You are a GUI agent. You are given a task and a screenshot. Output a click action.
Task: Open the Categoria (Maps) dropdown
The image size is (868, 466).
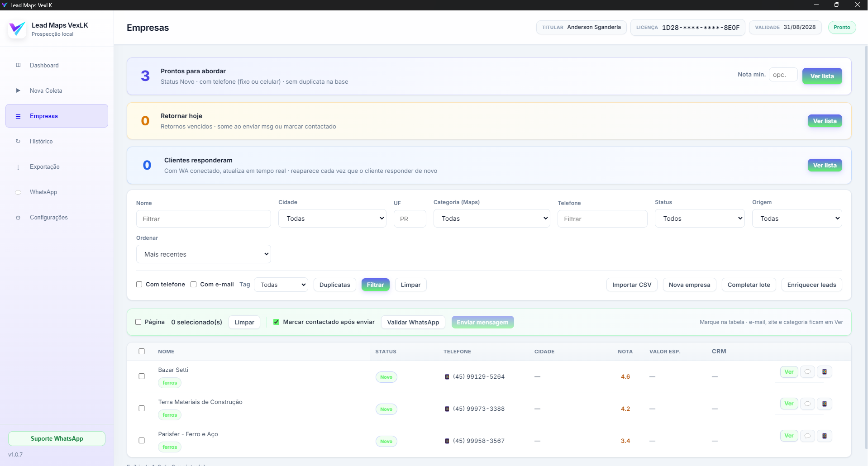click(x=491, y=219)
